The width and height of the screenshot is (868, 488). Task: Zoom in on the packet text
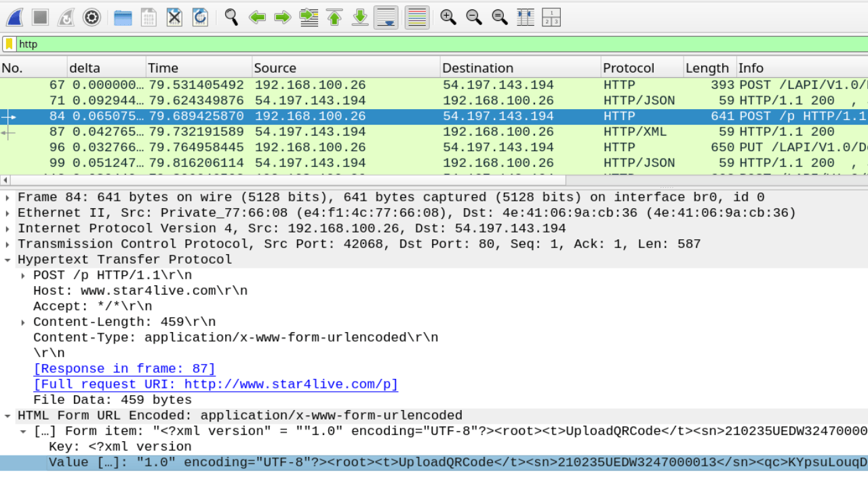click(448, 18)
